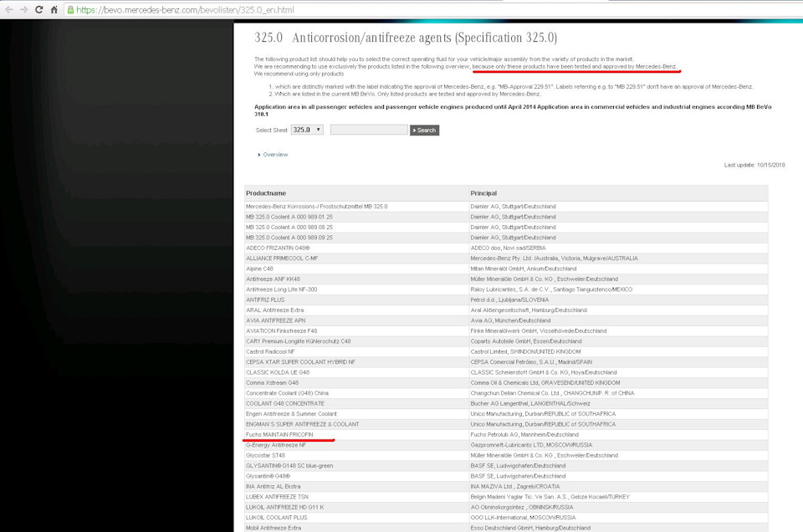Select Antifreeze ANF KK48 product

tap(273, 279)
